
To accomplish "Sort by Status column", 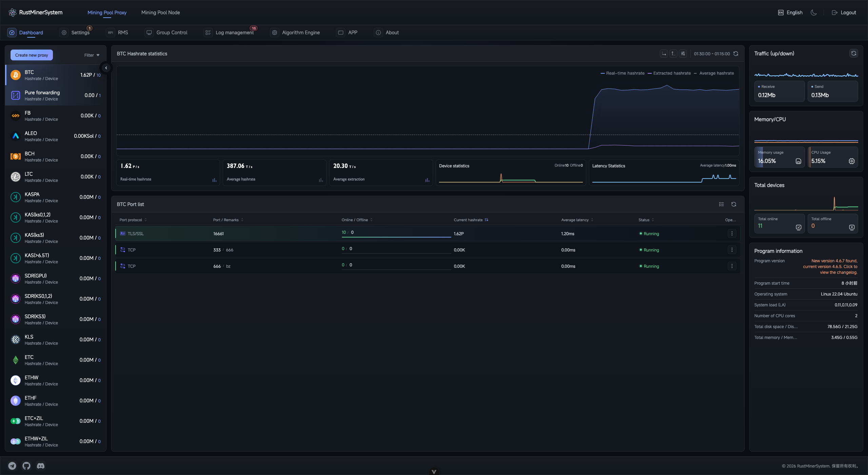I will pyautogui.click(x=646, y=220).
